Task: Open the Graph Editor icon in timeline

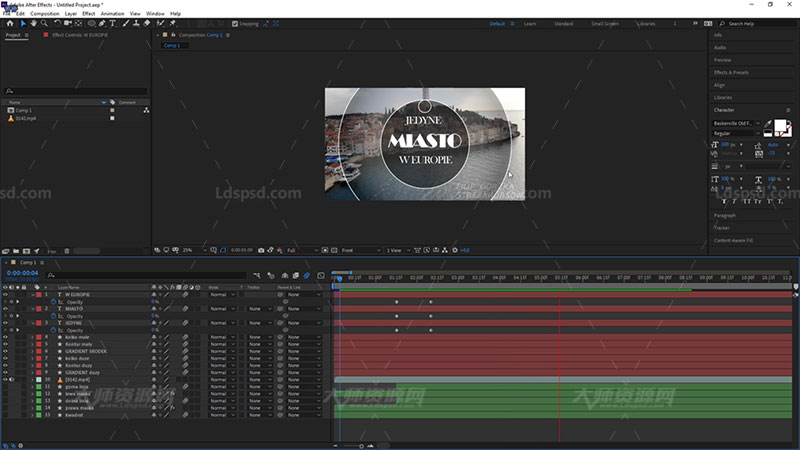Action: tap(321, 276)
